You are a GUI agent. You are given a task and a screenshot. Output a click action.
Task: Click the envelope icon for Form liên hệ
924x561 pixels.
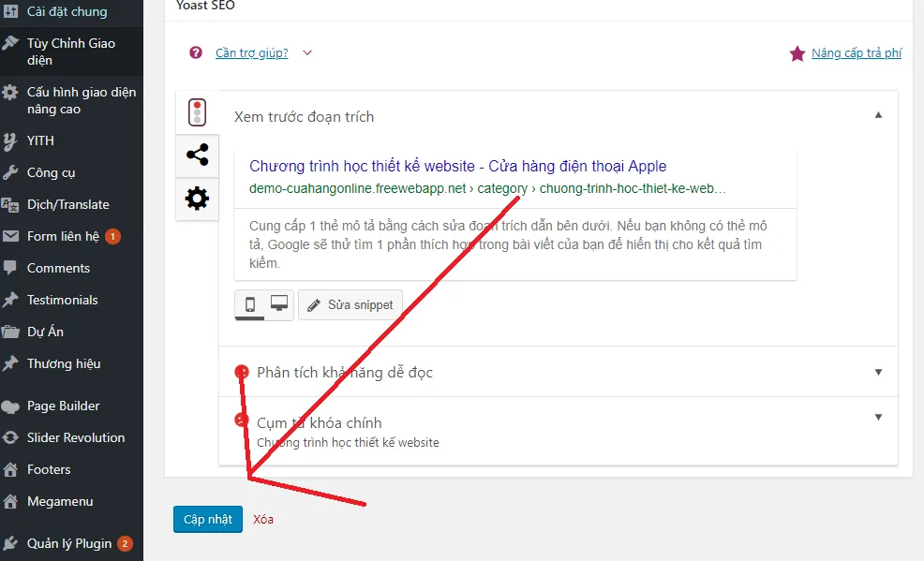[10, 236]
